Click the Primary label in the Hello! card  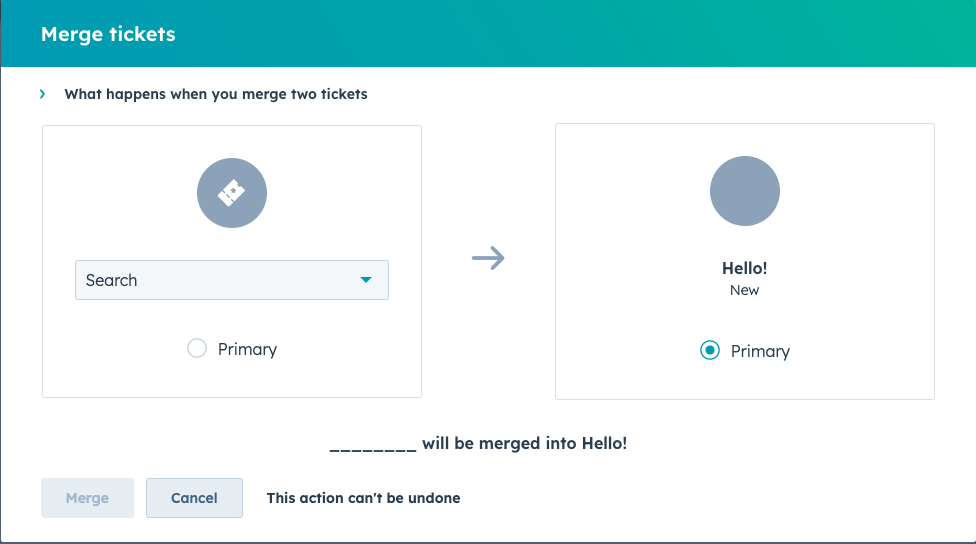[x=760, y=351]
